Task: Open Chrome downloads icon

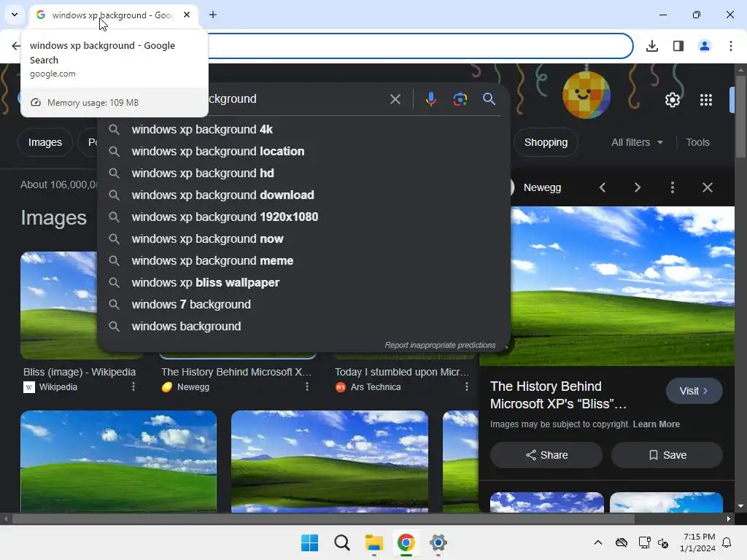Action: [x=652, y=46]
